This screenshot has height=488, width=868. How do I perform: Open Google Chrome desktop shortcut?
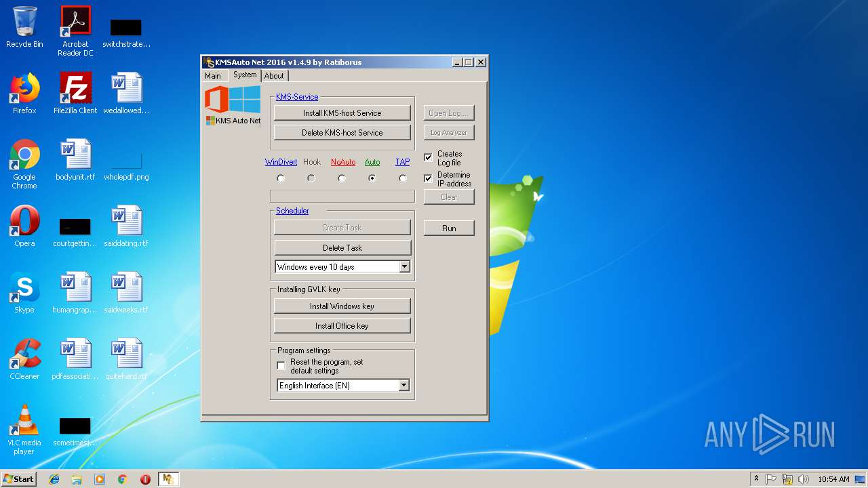(x=24, y=164)
